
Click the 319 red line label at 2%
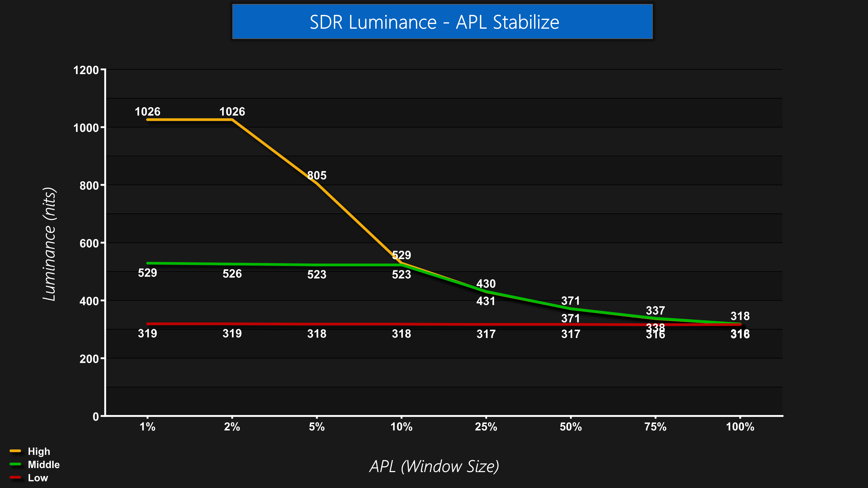232,333
